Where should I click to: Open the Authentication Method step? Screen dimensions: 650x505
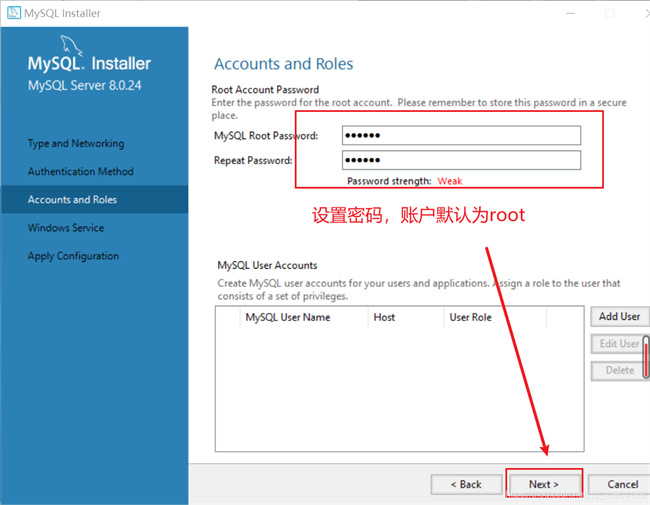[80, 172]
